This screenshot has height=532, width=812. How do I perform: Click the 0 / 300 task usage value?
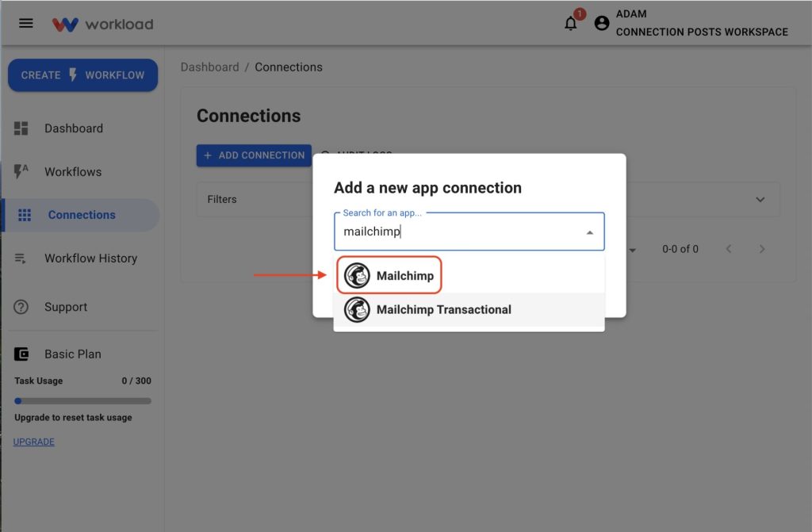[136, 381]
